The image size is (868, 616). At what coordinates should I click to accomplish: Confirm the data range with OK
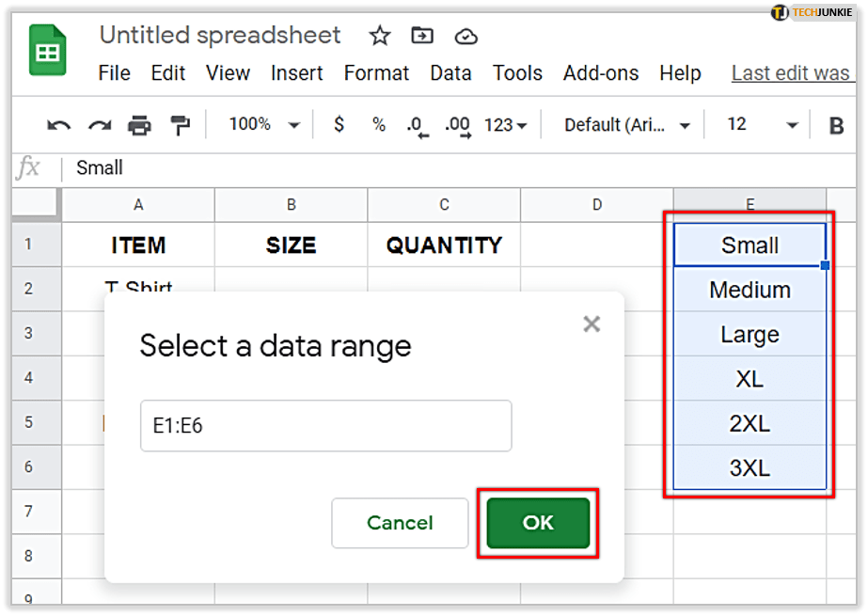click(538, 523)
